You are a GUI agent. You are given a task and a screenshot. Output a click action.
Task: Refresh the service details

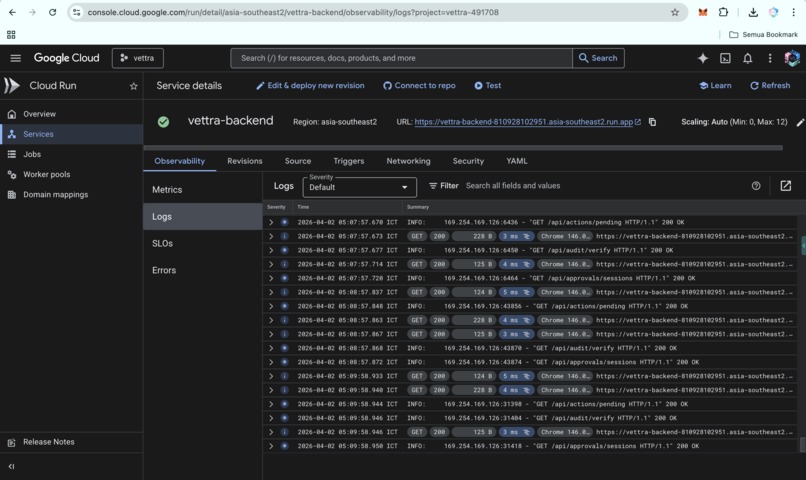point(770,86)
